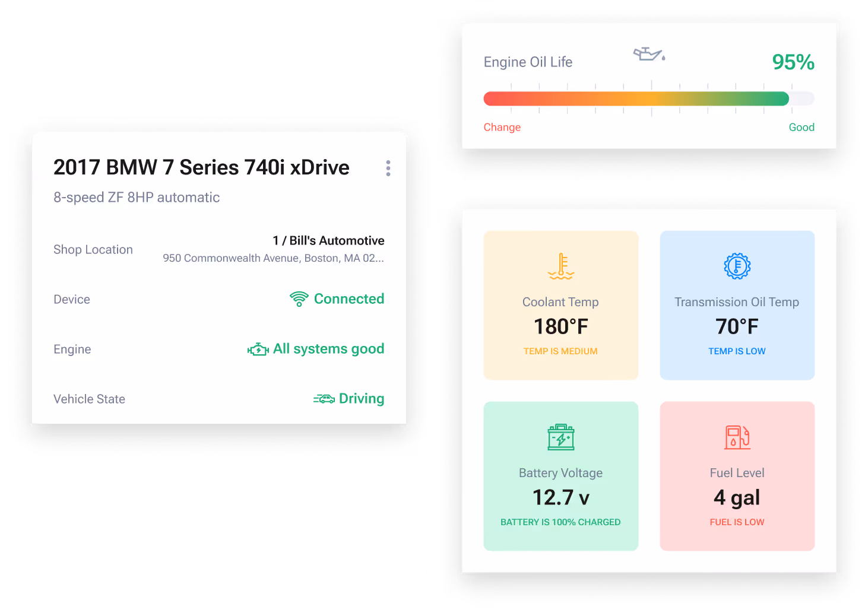
Task: Click the TEMP IS LOW label
Action: pos(737,351)
